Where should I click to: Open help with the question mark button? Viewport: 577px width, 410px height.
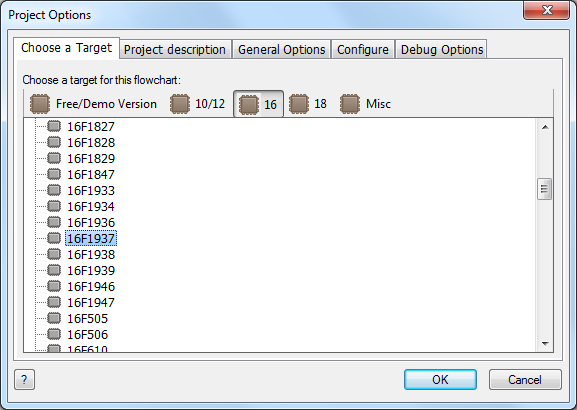(x=24, y=379)
